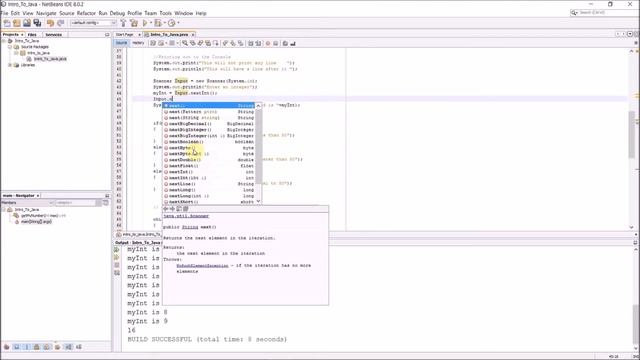Click the Stop Macro Recording icon

point(276,43)
